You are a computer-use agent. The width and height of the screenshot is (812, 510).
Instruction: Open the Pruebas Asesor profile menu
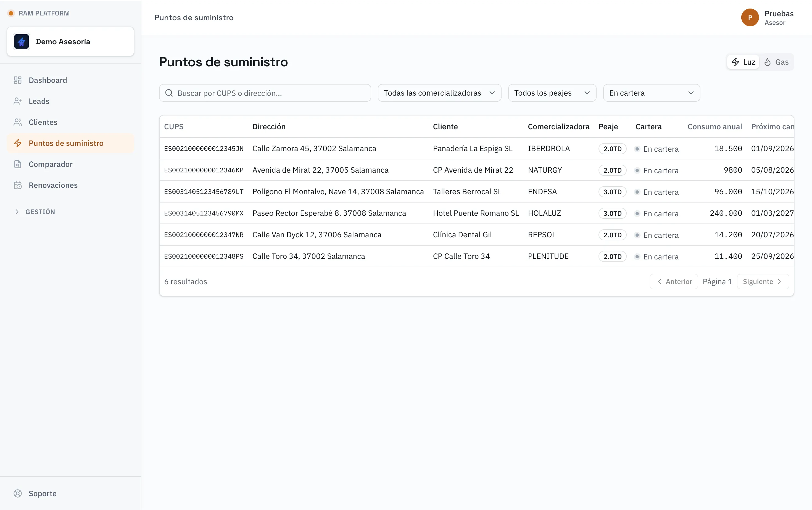point(768,17)
